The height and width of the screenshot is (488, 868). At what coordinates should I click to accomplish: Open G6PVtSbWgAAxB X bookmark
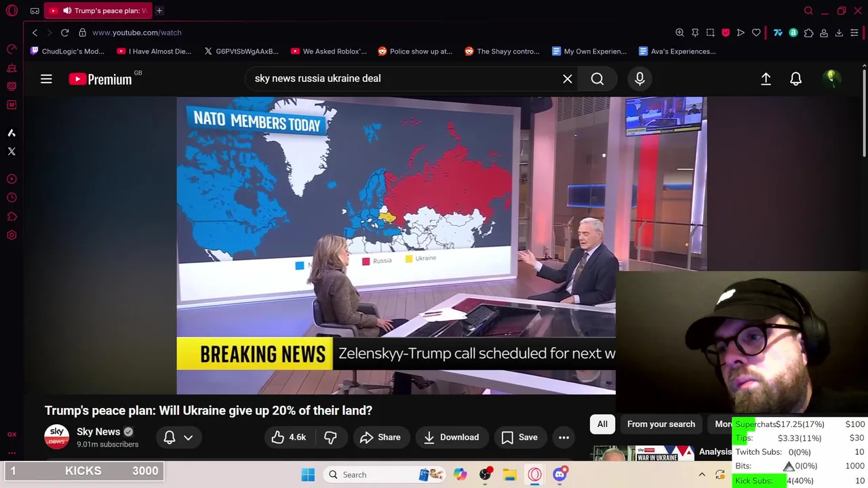241,52
